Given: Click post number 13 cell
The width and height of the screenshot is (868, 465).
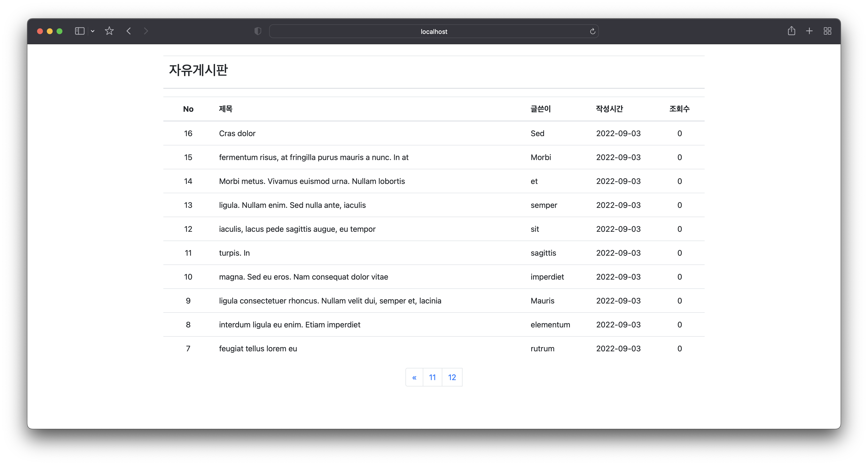Looking at the screenshot, I should [x=188, y=205].
